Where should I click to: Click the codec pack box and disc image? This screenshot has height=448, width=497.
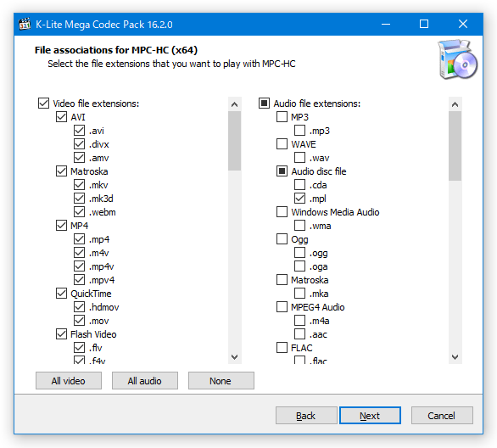(x=458, y=59)
